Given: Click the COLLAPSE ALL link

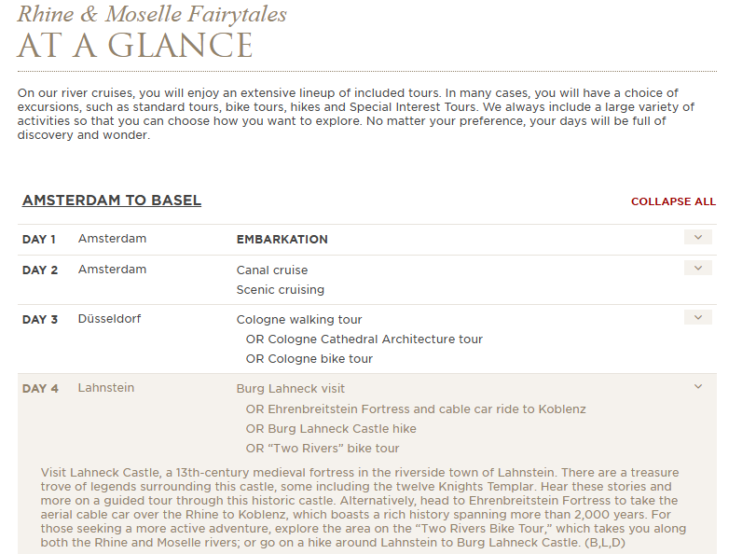Looking at the screenshot, I should pyautogui.click(x=673, y=201).
